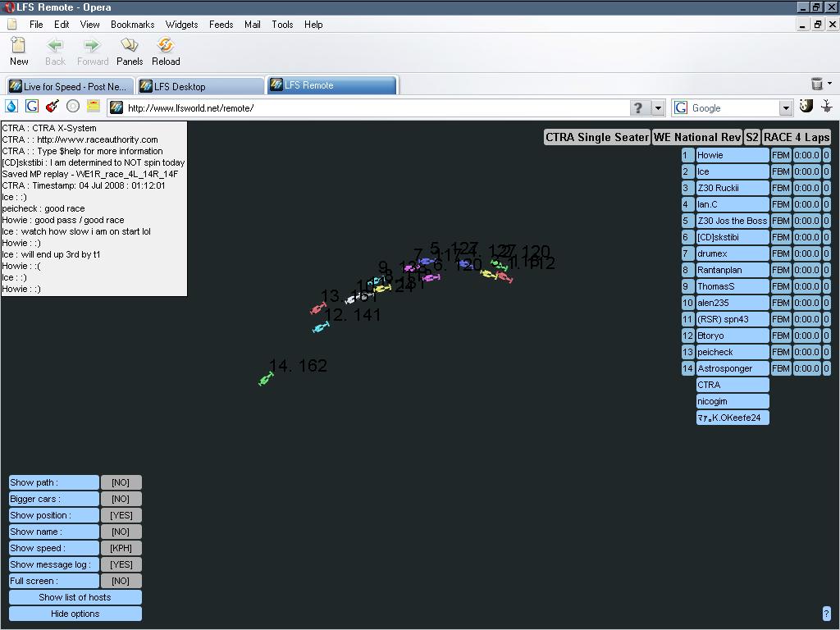Click the WE National Rev track button
The width and height of the screenshot is (840, 630).
[697, 137]
